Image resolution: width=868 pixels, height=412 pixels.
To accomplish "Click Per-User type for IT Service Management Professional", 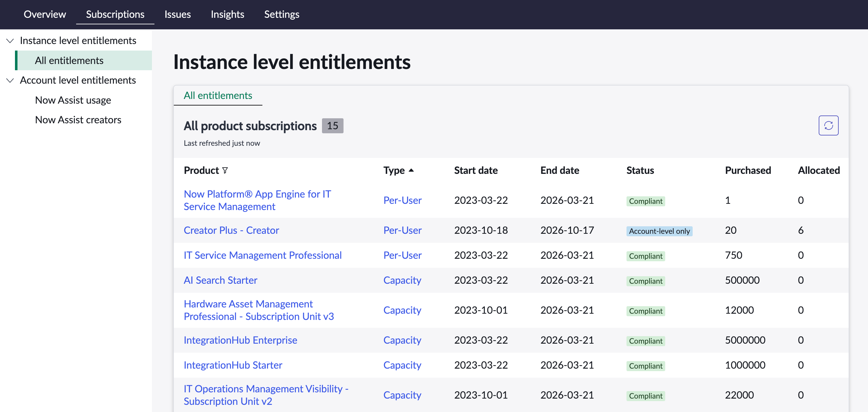I will (x=403, y=255).
